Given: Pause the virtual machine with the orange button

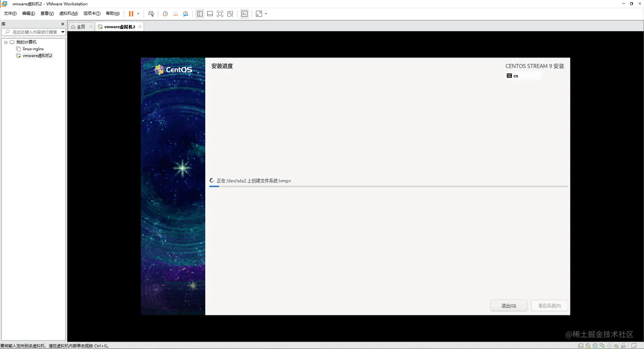Looking at the screenshot, I should (131, 14).
